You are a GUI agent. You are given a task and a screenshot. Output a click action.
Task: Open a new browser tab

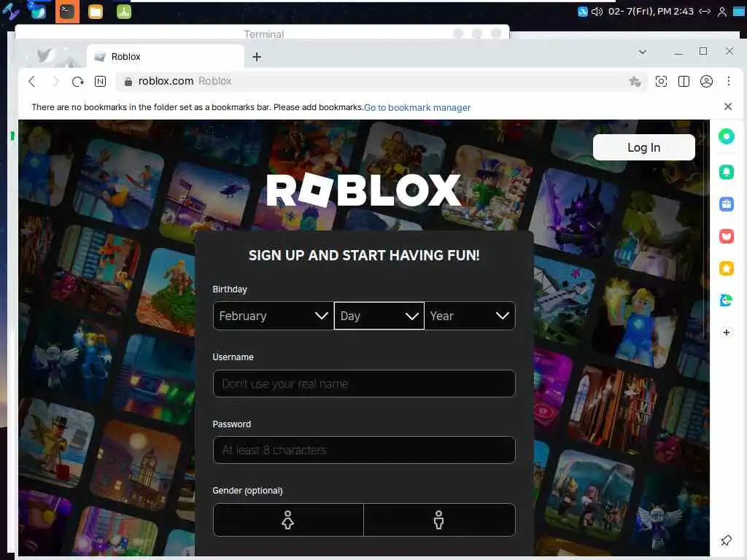(x=256, y=57)
